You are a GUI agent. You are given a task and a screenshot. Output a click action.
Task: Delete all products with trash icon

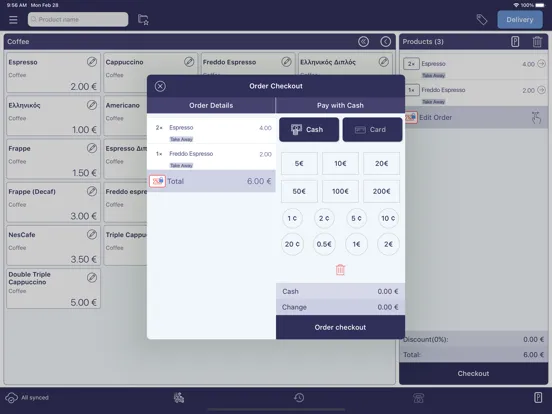pyautogui.click(x=537, y=42)
